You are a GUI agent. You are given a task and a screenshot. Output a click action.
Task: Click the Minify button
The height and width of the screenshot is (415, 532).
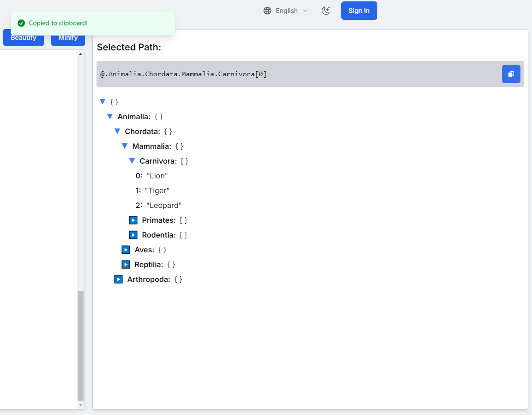67,37
